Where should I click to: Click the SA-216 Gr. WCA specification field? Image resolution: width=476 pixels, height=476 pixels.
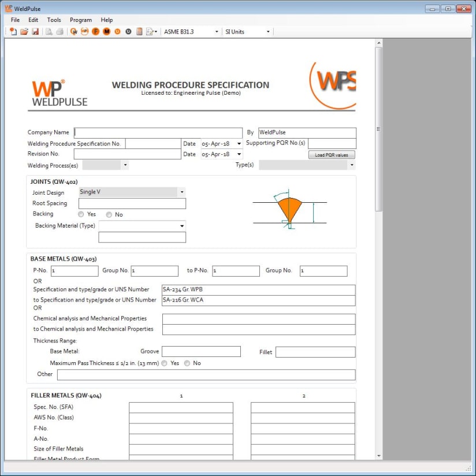(x=259, y=300)
